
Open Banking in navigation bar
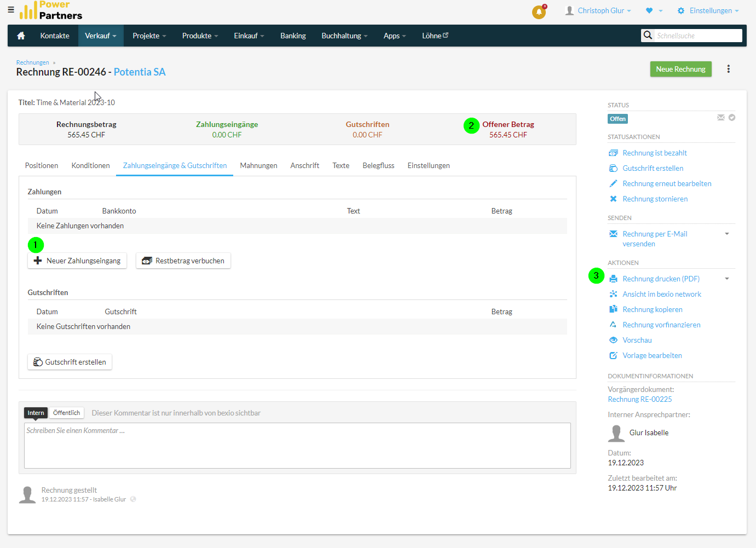[293, 36]
